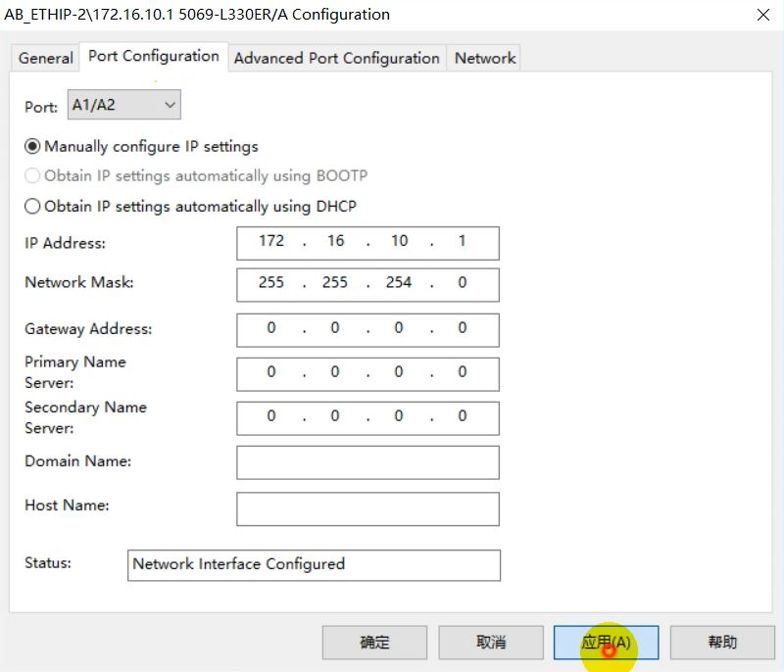Click Network Mask third octet 254
784x672 pixels.
(x=399, y=282)
